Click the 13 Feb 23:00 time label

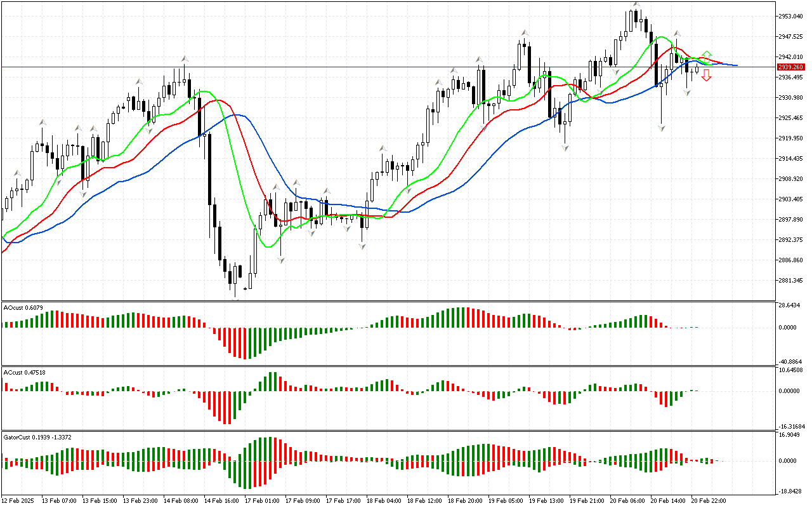tap(140, 501)
